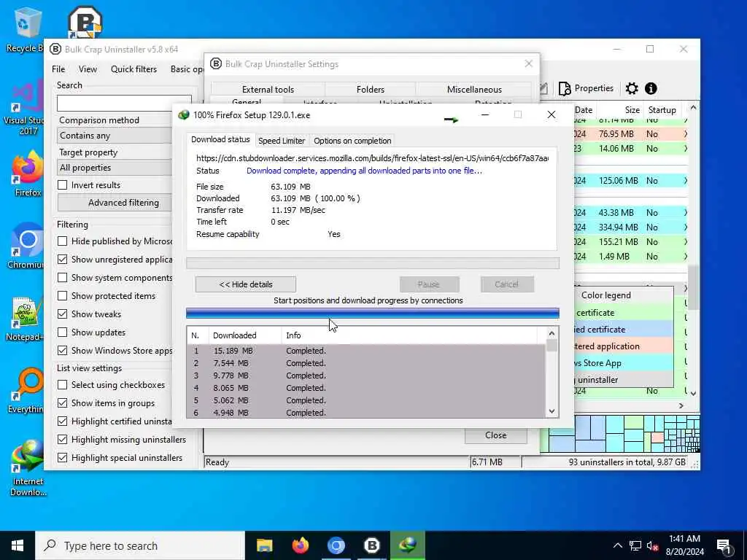The image size is (747, 560).
Task: Open the notification center icon
Action: point(724,546)
